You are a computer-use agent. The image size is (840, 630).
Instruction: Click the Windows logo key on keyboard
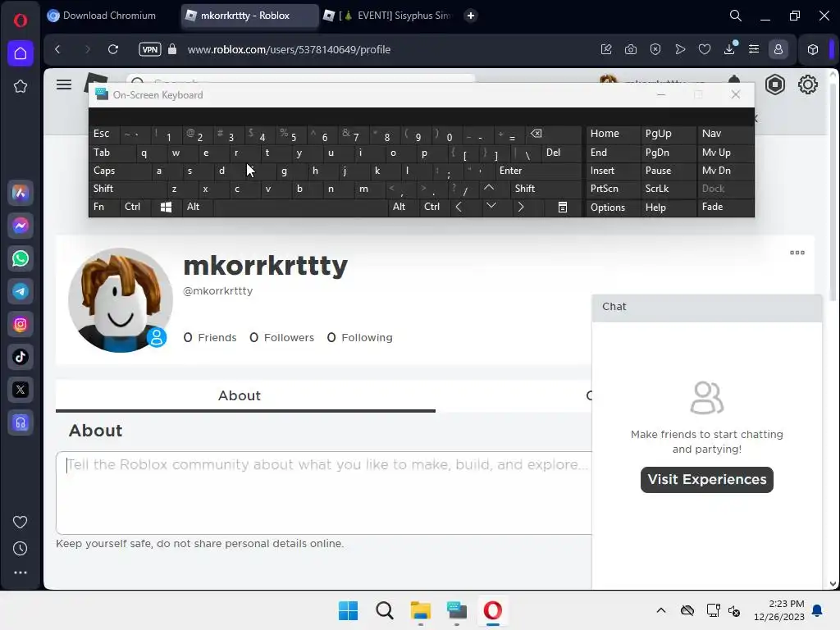[x=166, y=207]
